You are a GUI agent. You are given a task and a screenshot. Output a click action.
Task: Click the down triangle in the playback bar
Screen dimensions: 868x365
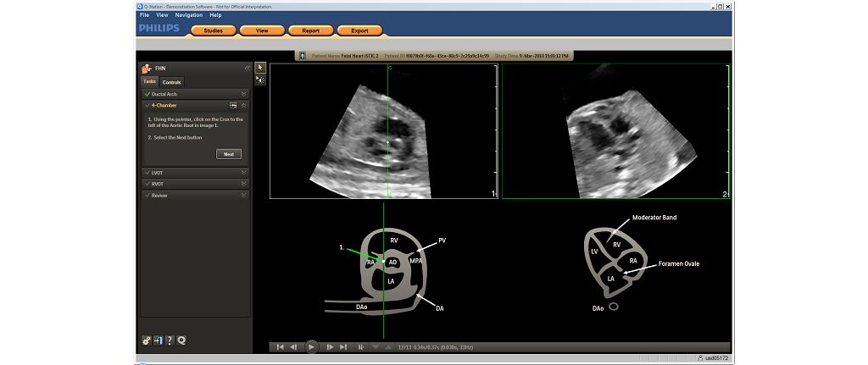(x=376, y=347)
